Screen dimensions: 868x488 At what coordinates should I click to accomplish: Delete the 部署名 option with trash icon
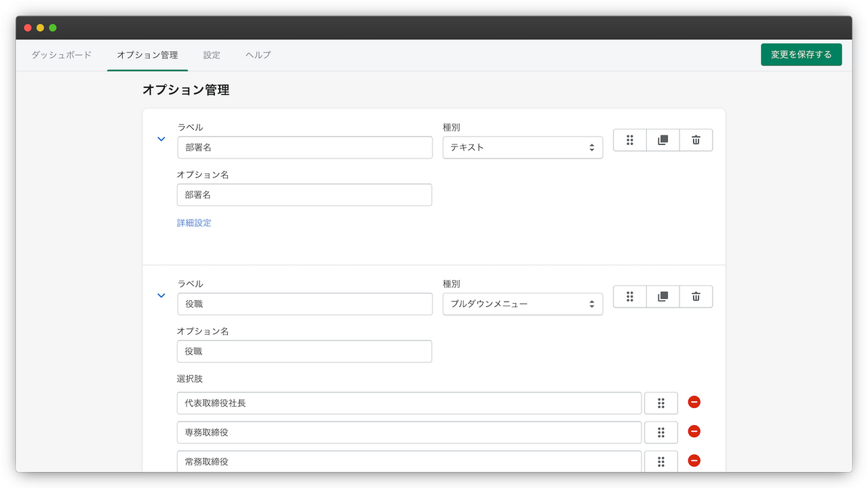696,140
